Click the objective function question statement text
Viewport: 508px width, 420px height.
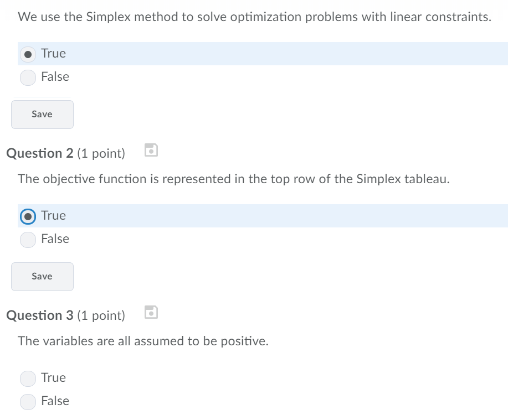(x=233, y=179)
